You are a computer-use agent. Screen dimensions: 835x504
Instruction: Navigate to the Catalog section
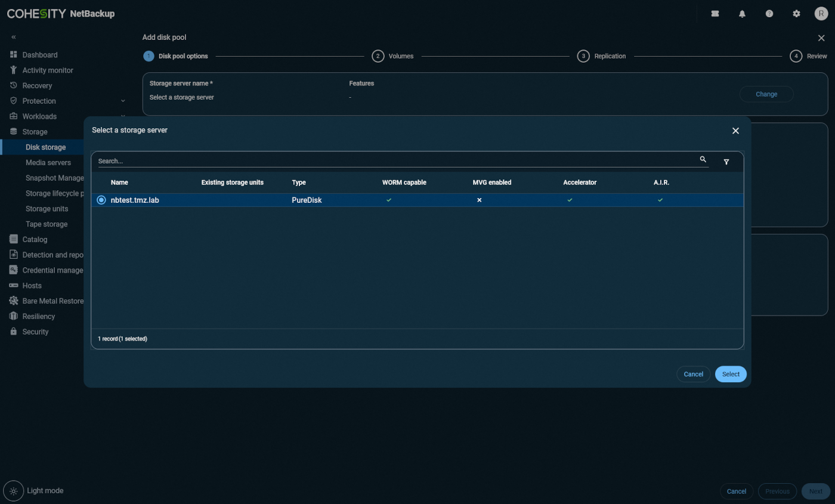(x=36, y=239)
